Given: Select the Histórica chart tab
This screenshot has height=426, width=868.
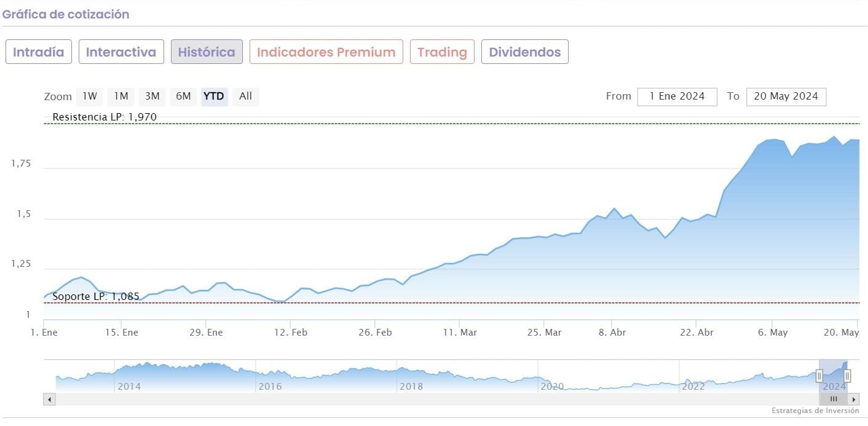Looking at the screenshot, I should pos(207,52).
